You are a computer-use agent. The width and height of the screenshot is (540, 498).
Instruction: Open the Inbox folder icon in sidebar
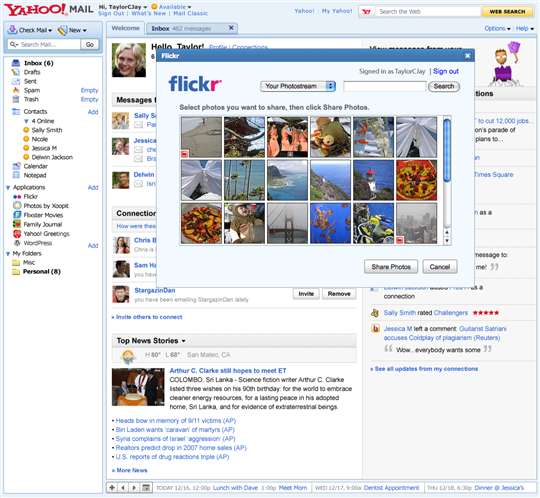click(x=16, y=63)
